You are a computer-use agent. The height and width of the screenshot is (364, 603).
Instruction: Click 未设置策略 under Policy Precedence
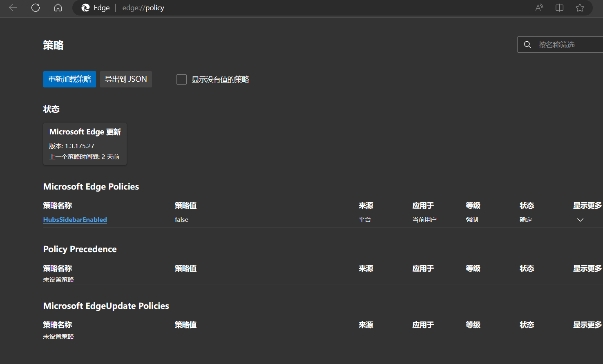click(x=58, y=280)
